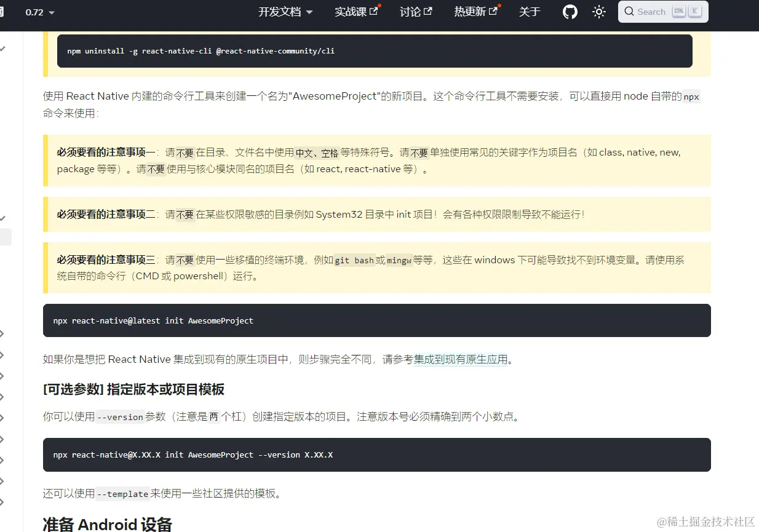Image resolution: width=759 pixels, height=532 pixels.
Task: Click the inline npx code
Action: [x=691, y=97]
